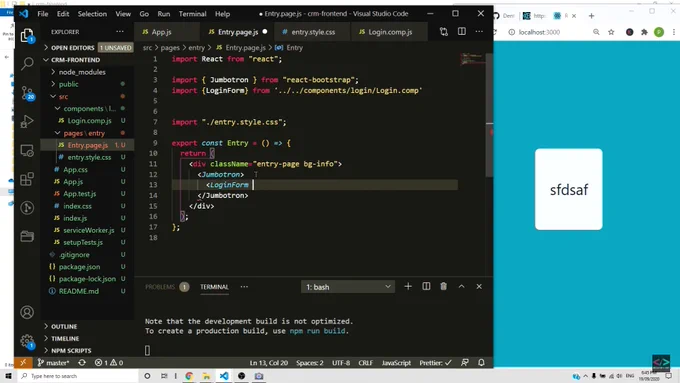Open editor More Actions ellipsis

(479, 32)
